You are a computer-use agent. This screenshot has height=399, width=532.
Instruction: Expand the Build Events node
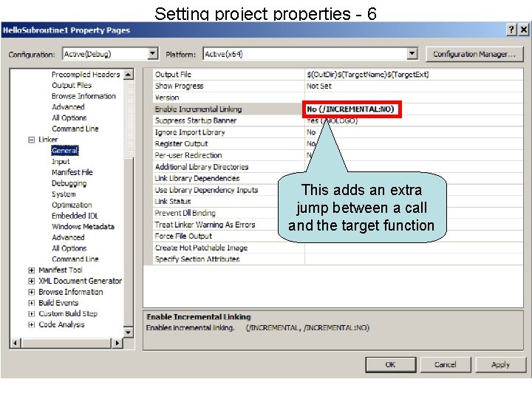click(x=31, y=303)
